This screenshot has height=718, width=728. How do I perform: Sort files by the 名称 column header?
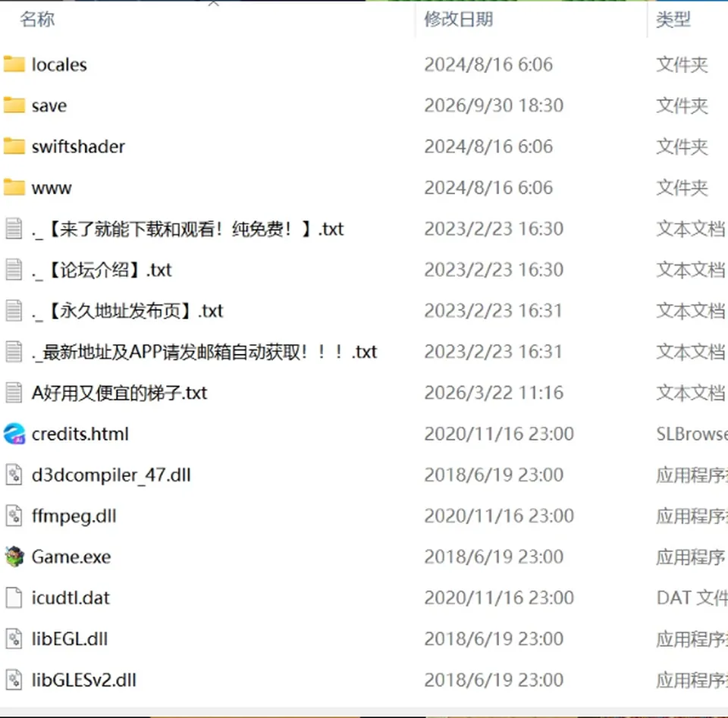[37, 20]
